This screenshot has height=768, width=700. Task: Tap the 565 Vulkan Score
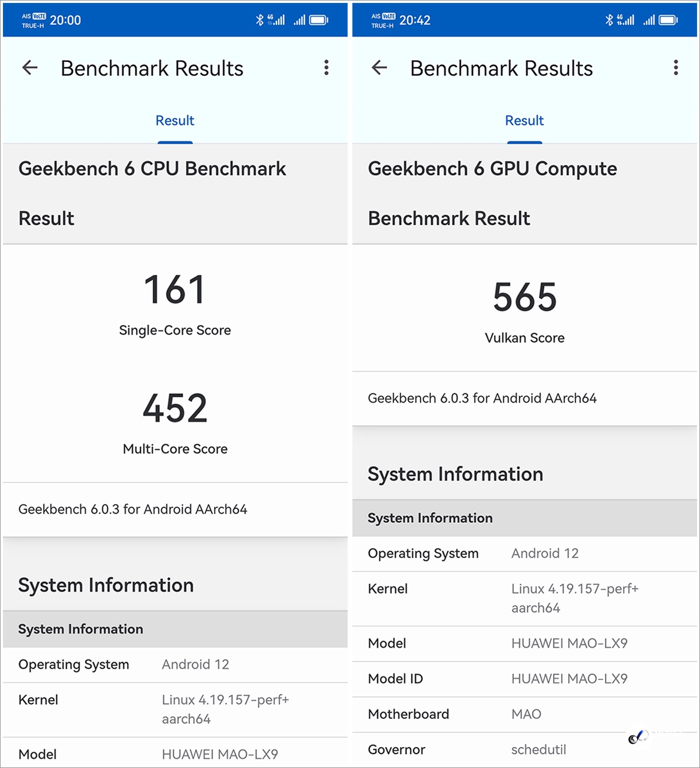tap(524, 298)
